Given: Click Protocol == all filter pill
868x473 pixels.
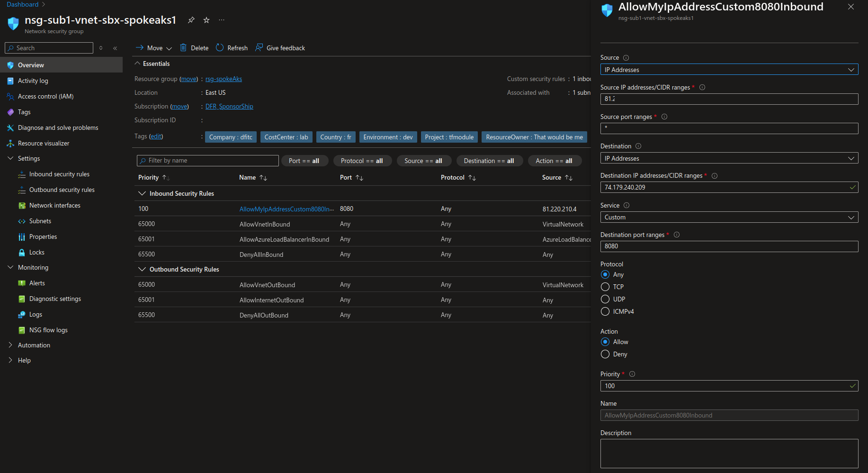Looking at the screenshot, I should click(x=362, y=161).
